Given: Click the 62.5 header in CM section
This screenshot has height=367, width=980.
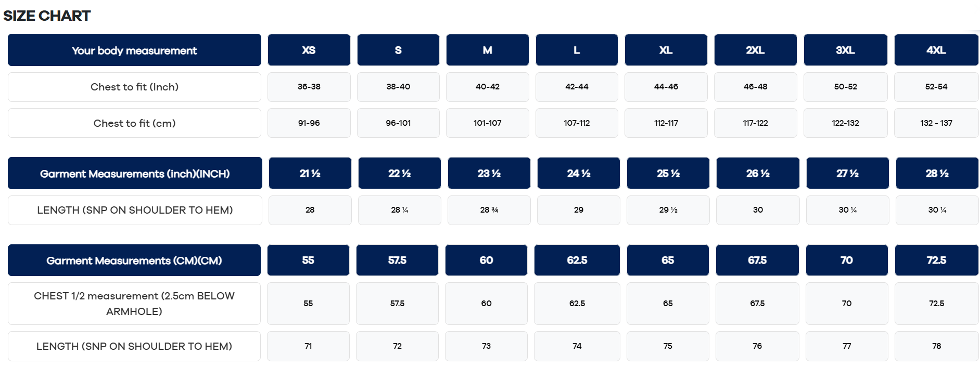Looking at the screenshot, I should [x=577, y=260].
